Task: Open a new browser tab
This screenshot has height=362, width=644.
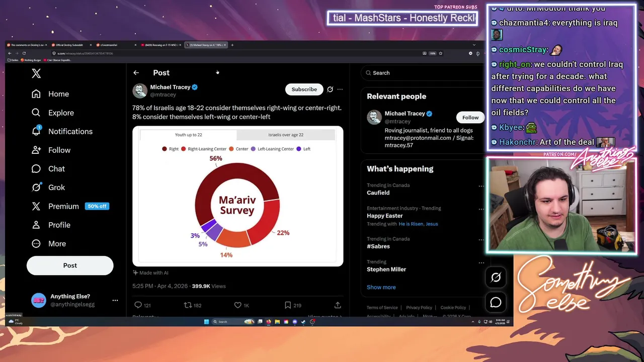Action: point(232,45)
